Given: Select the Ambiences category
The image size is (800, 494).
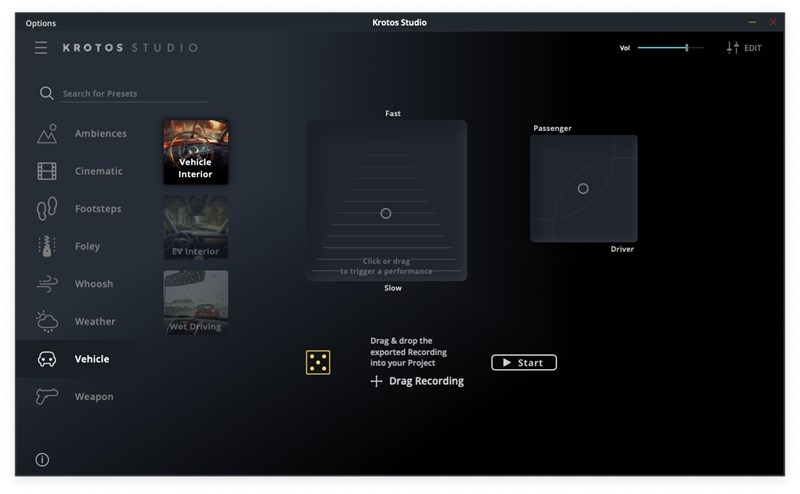Looking at the screenshot, I should click(101, 134).
